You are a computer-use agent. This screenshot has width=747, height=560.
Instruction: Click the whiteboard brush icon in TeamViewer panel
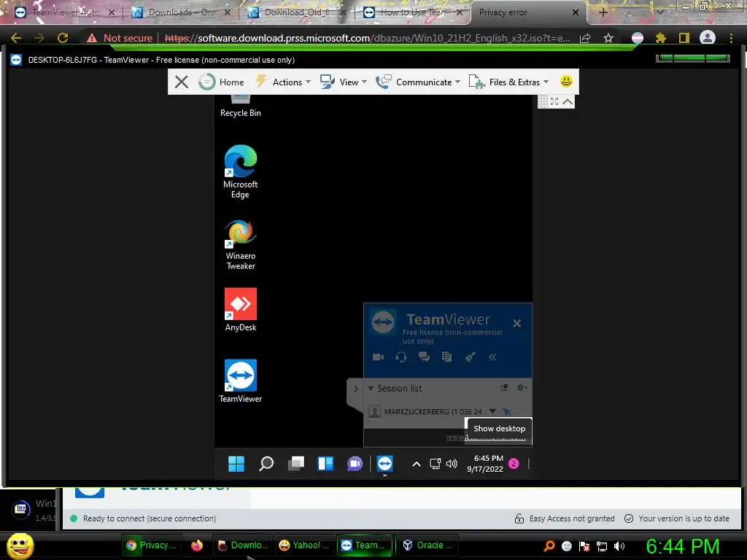click(x=470, y=357)
